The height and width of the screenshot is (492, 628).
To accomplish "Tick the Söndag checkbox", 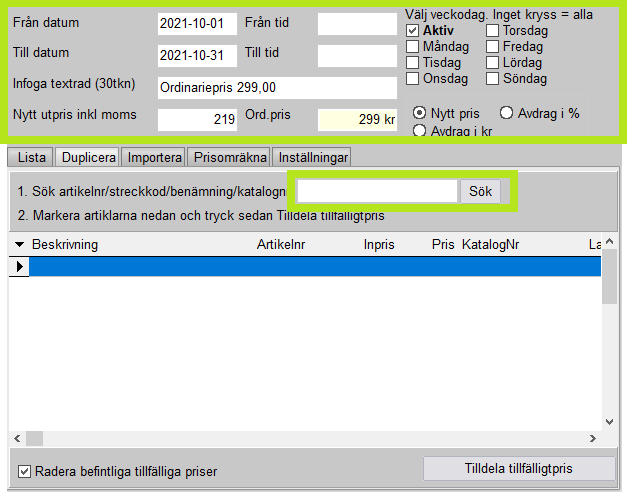I will pos(493,79).
